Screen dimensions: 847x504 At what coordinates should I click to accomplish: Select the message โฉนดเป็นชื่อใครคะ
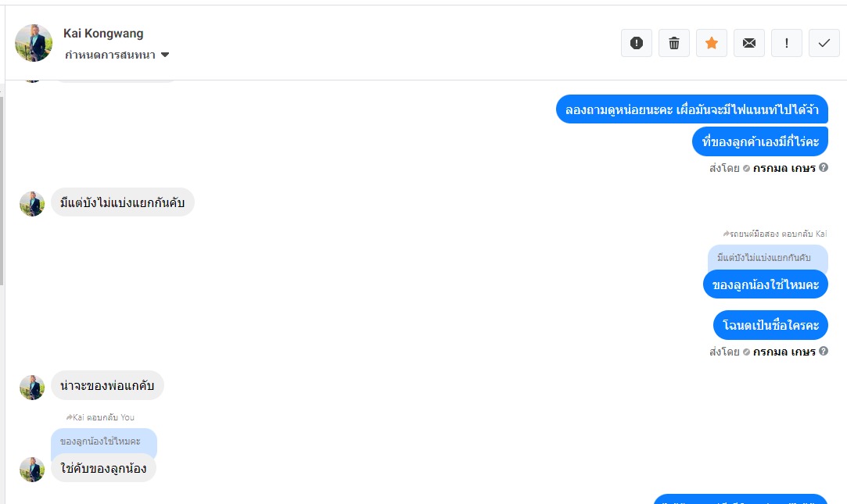pos(770,325)
